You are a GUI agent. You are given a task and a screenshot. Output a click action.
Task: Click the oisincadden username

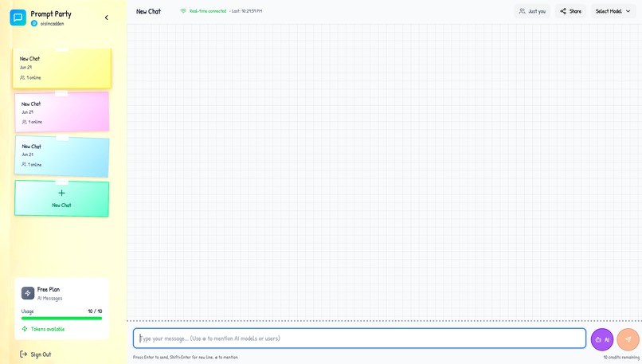52,24
